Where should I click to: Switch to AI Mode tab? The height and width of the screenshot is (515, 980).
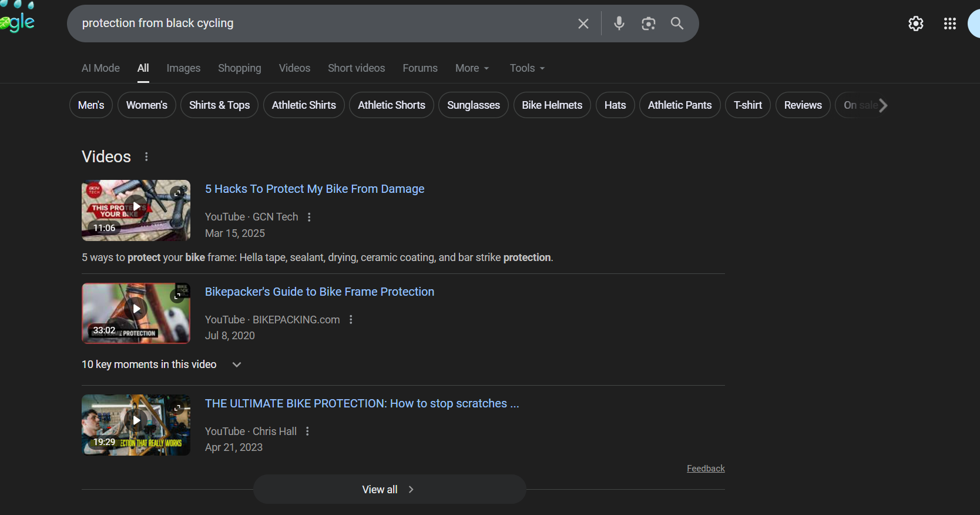click(x=100, y=68)
